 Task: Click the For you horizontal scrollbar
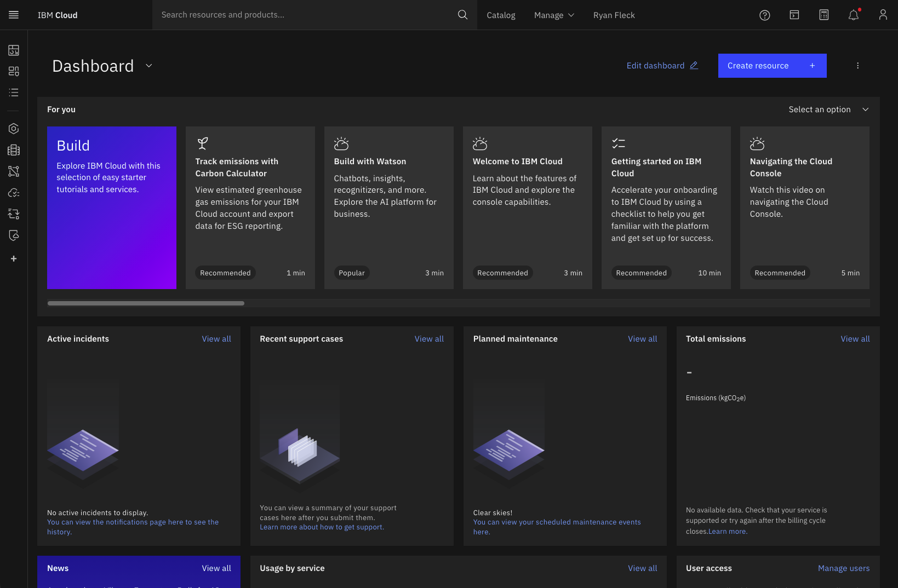146,303
